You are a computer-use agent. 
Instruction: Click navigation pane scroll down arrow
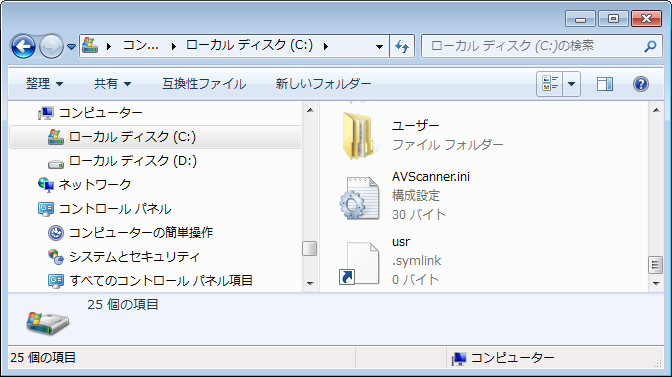click(310, 284)
